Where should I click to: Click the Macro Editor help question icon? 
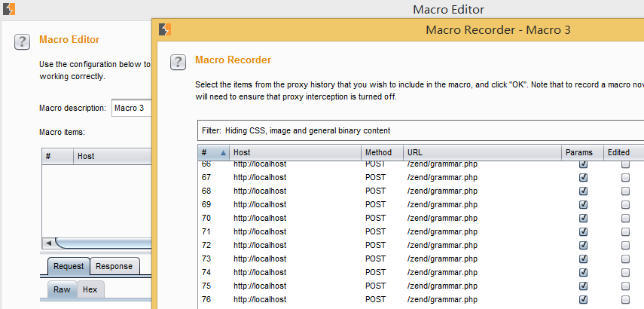(22, 42)
